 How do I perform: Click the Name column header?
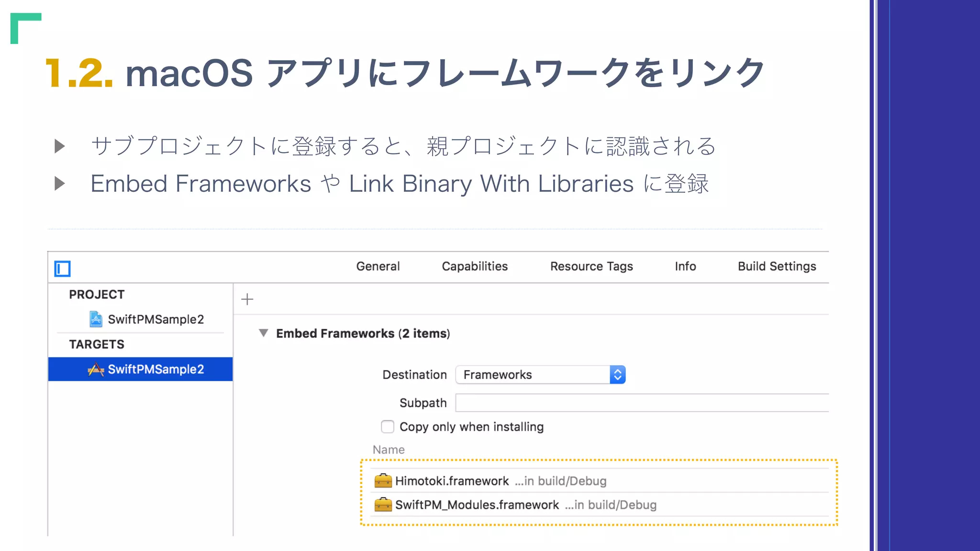389,450
